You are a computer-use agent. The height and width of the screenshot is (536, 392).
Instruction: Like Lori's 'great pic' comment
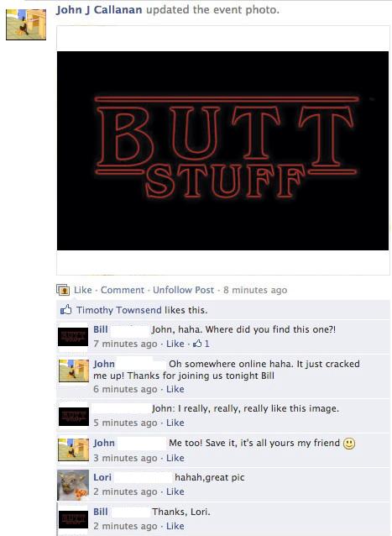click(x=175, y=491)
